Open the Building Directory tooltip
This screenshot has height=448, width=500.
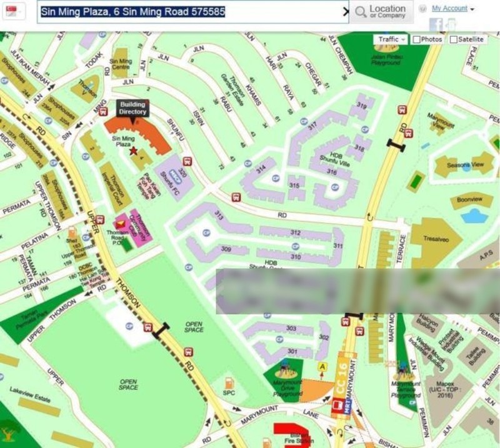coord(132,108)
